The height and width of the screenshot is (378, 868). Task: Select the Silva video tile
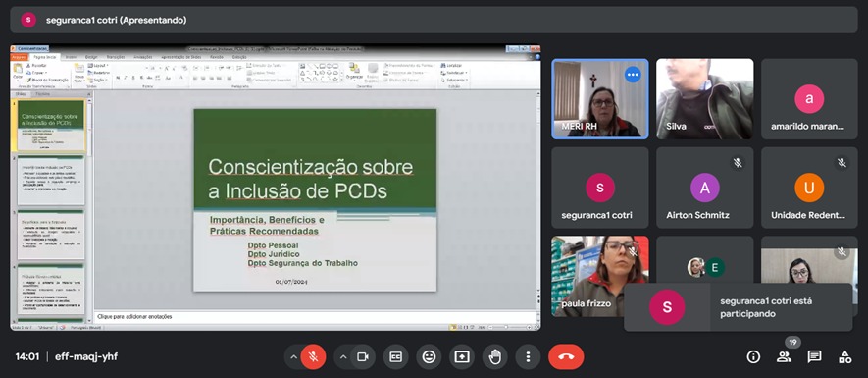tap(704, 98)
